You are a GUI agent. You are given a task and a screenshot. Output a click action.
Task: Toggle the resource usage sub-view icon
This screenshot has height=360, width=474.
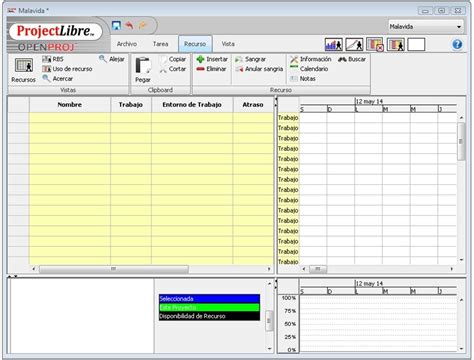[x=396, y=44]
